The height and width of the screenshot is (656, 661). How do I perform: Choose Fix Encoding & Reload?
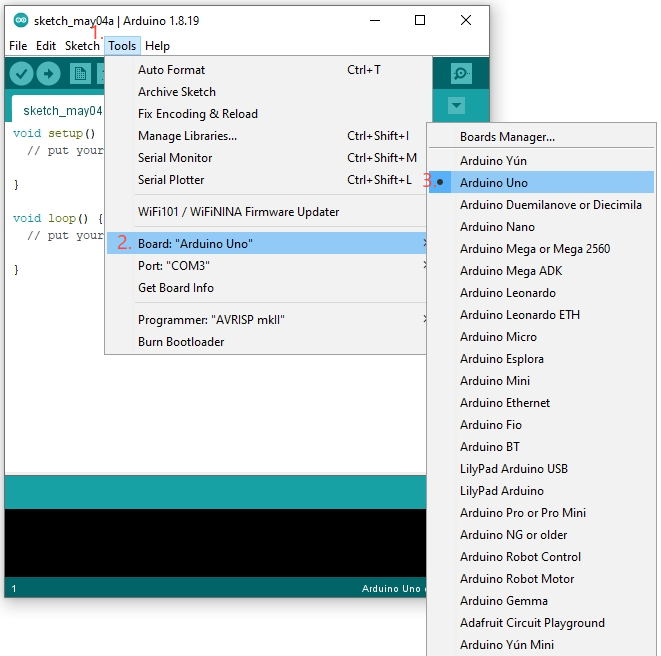(268, 114)
